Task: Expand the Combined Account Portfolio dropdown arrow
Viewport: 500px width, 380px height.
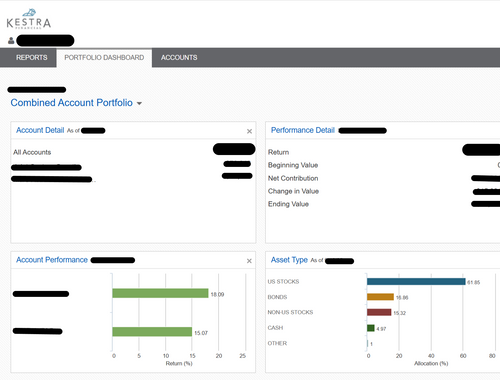Action: [139, 104]
